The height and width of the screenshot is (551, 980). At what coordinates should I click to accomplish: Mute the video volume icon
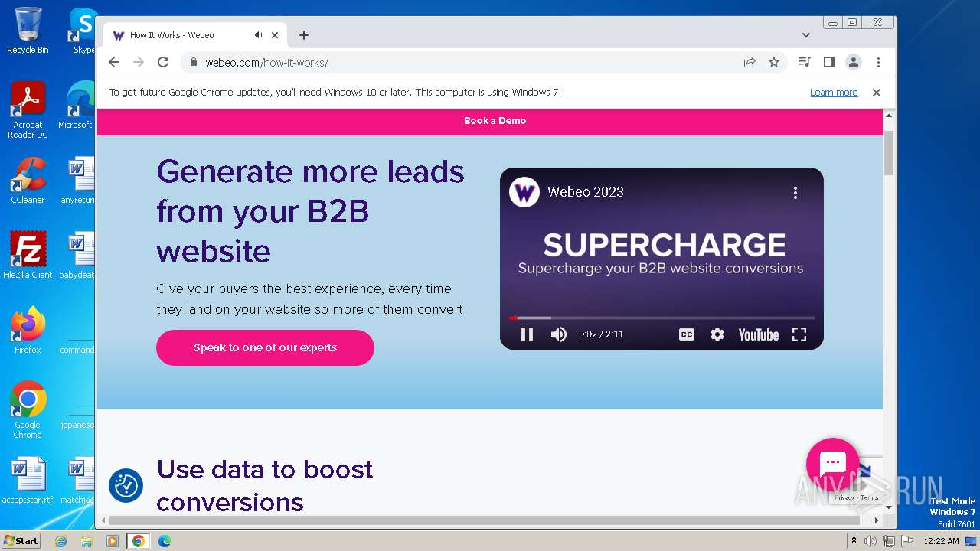(x=559, y=334)
